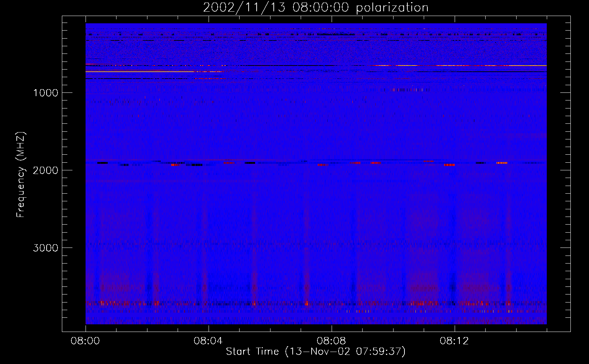Image resolution: width=589 pixels, height=364 pixels.
Task: Select the 1000 frequency tick label
Action: (46, 93)
